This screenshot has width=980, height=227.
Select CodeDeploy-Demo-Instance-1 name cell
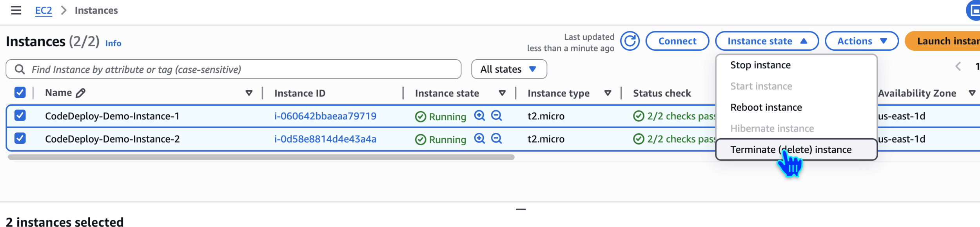[x=112, y=116]
